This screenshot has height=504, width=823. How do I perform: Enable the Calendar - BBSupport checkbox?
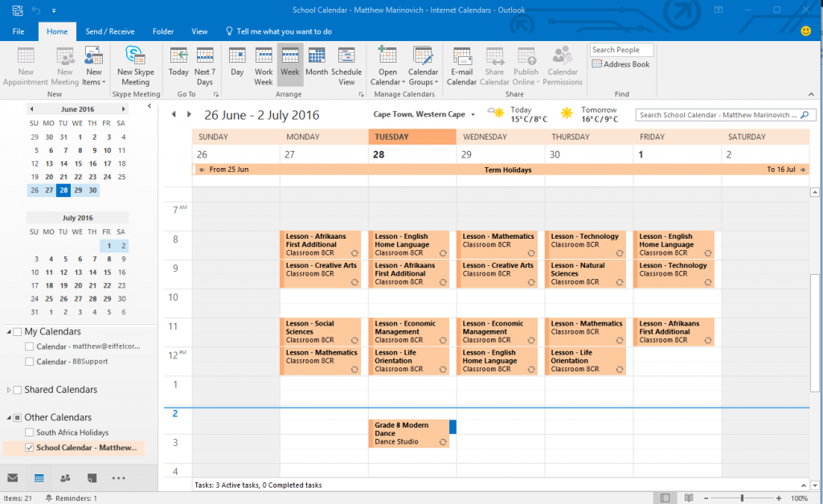click(x=30, y=362)
